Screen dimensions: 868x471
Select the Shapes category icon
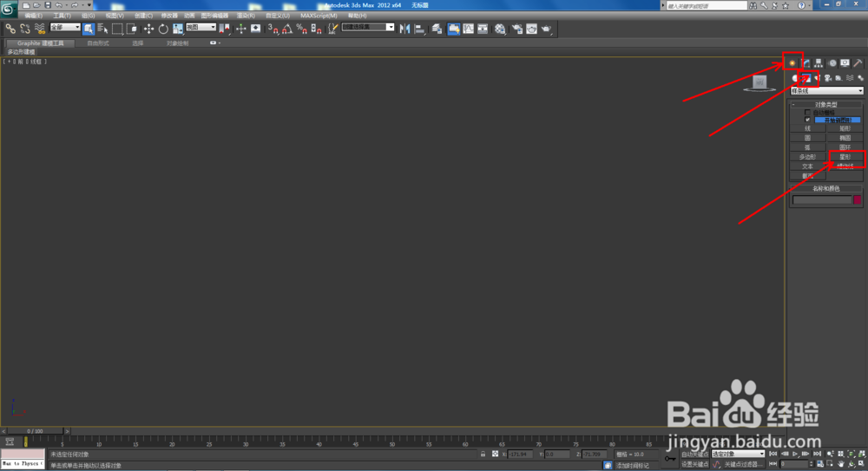click(x=806, y=78)
